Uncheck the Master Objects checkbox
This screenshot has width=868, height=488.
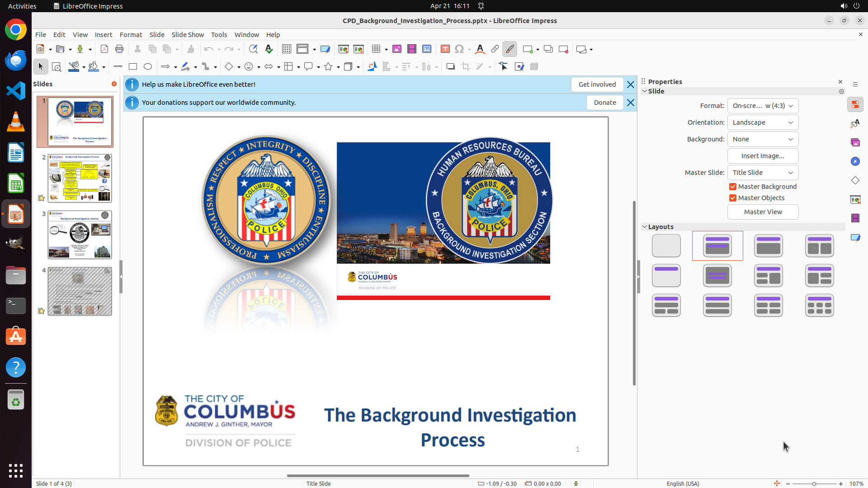733,198
